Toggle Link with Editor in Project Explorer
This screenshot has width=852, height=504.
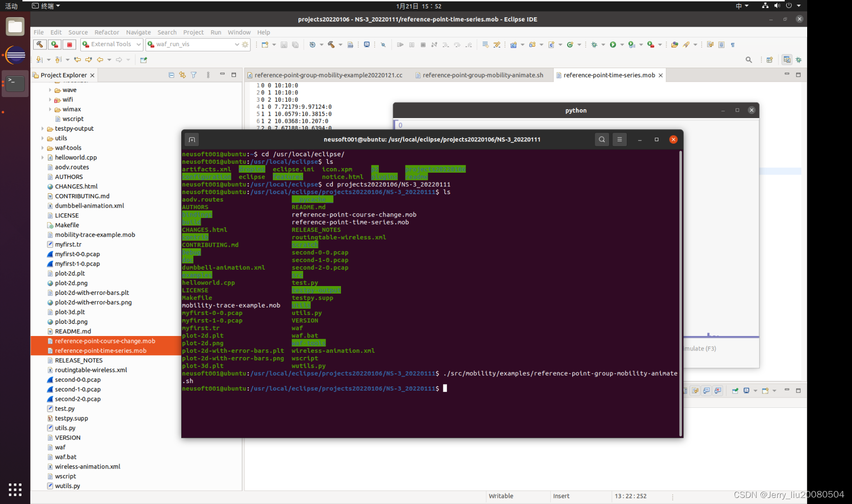[183, 75]
